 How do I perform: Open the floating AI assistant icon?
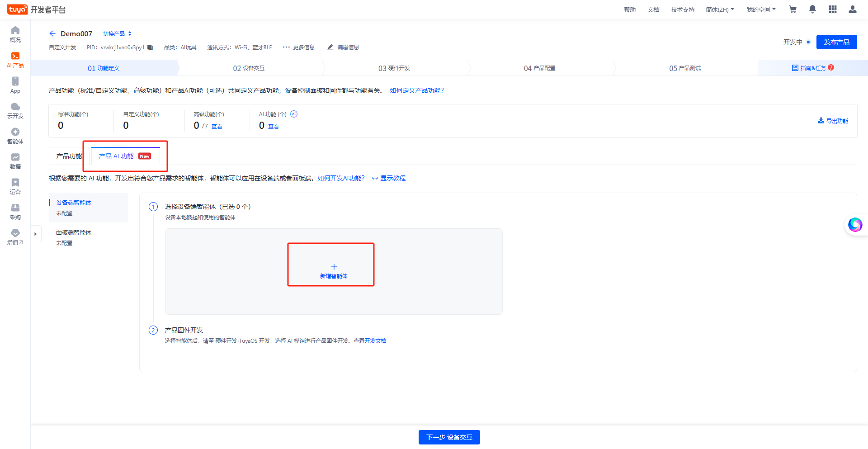[855, 225]
